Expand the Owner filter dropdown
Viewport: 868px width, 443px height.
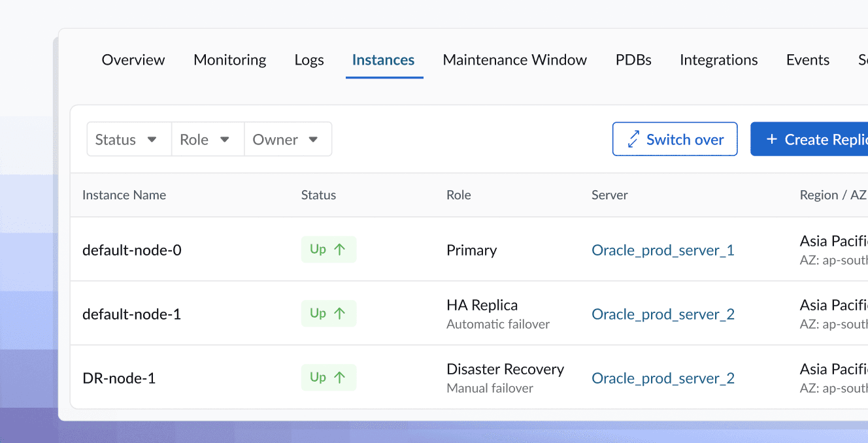click(x=288, y=139)
